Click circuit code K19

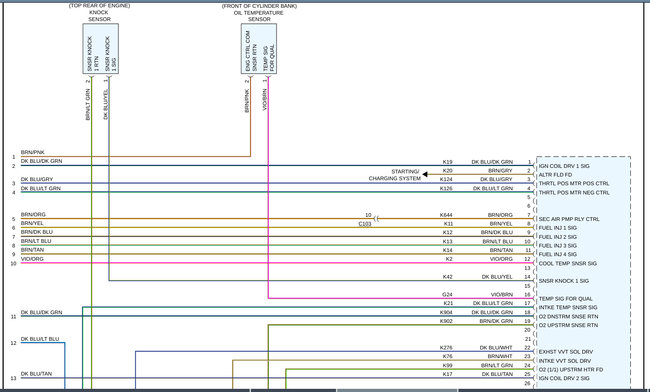[447, 162]
